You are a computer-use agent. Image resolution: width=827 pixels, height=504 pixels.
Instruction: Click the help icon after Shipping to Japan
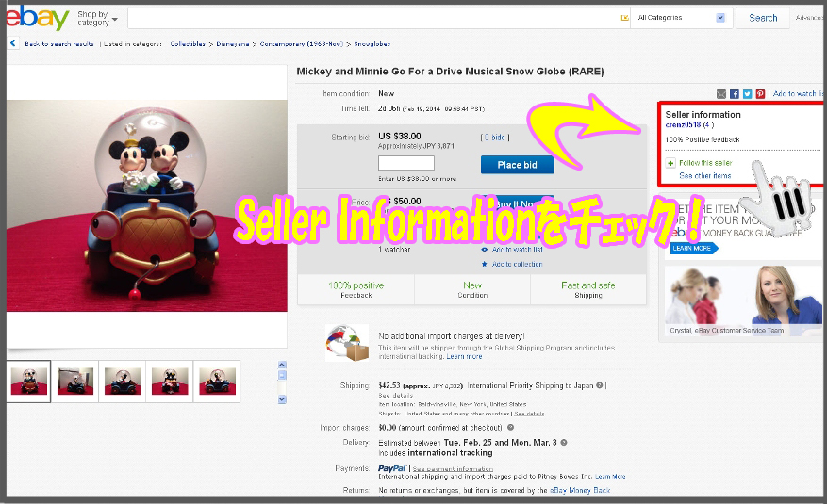pos(599,385)
